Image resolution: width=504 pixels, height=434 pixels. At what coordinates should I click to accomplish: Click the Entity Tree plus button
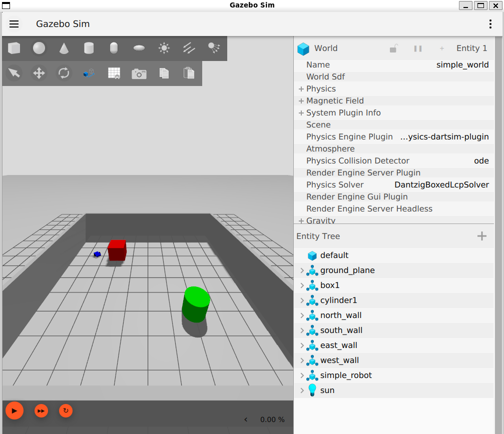482,236
